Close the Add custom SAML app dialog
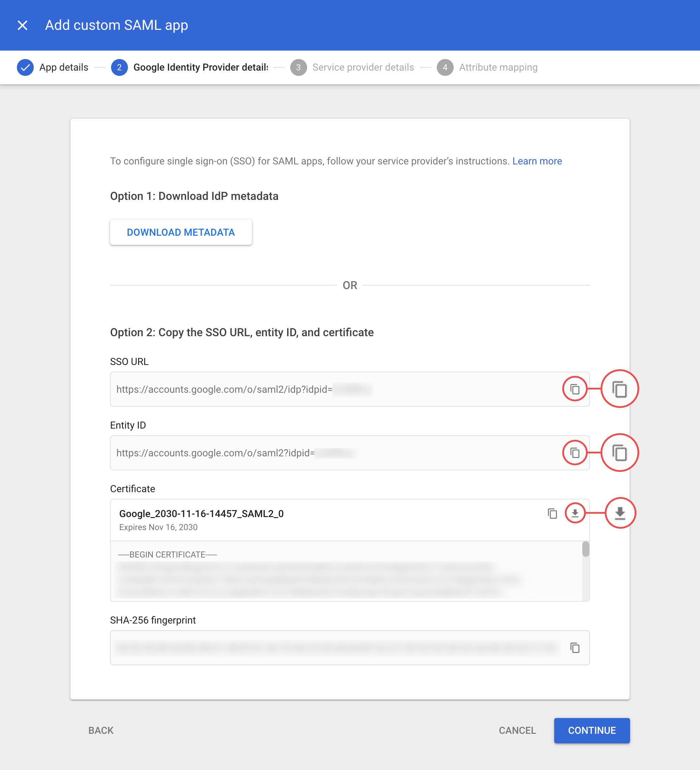Image resolution: width=700 pixels, height=770 pixels. [22, 25]
